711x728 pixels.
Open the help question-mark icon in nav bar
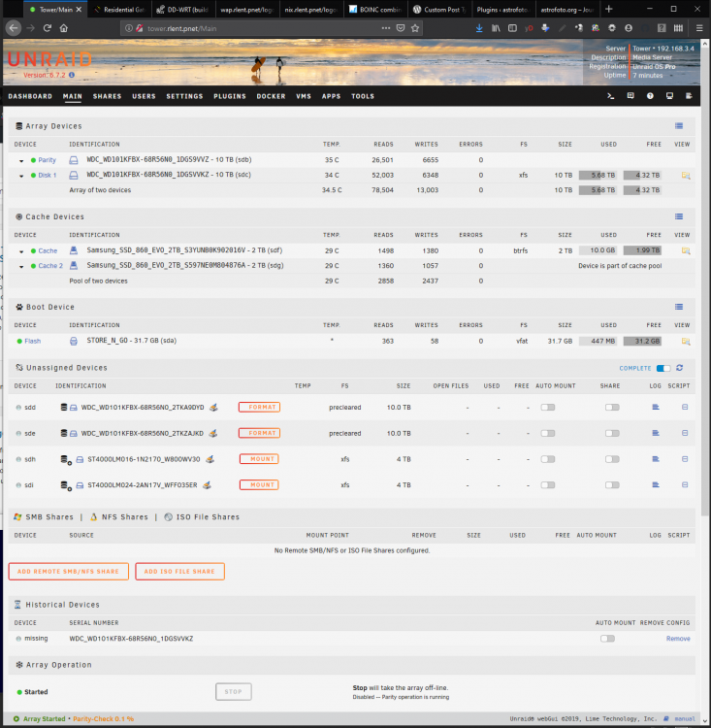650,96
